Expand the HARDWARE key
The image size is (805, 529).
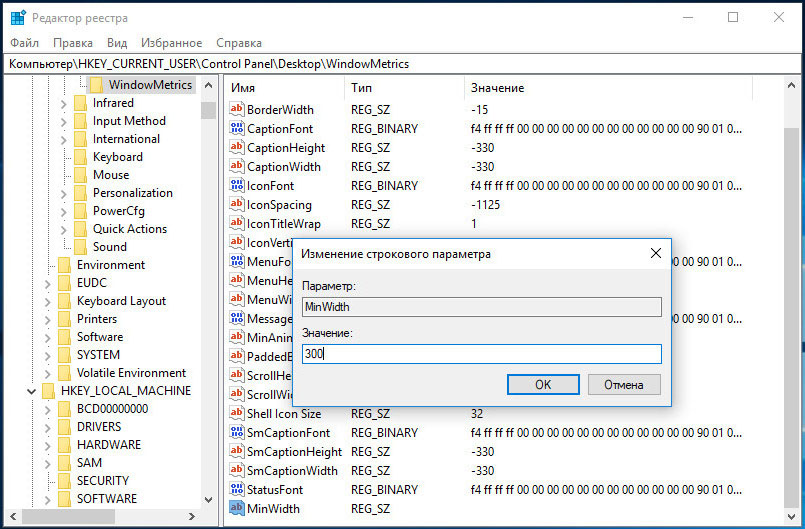click(47, 445)
